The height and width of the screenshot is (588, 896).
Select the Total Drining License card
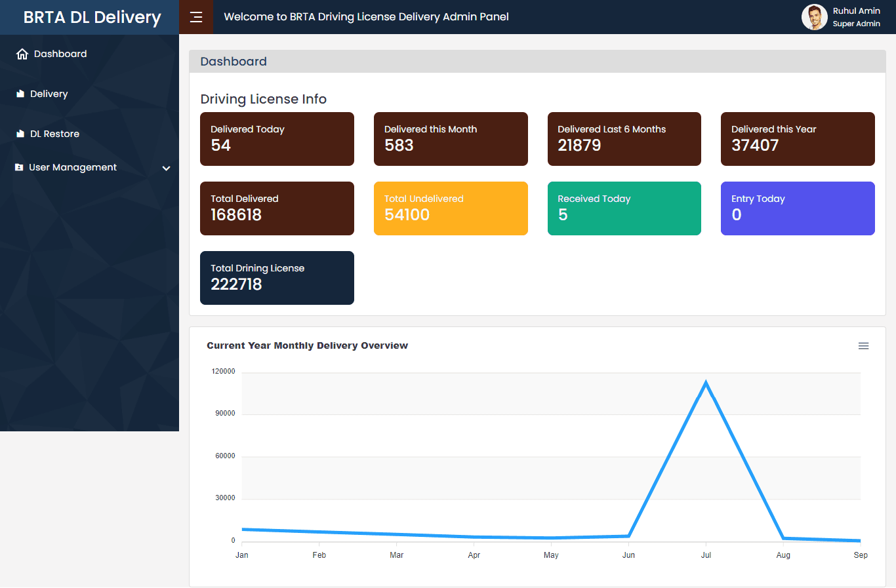click(x=277, y=278)
